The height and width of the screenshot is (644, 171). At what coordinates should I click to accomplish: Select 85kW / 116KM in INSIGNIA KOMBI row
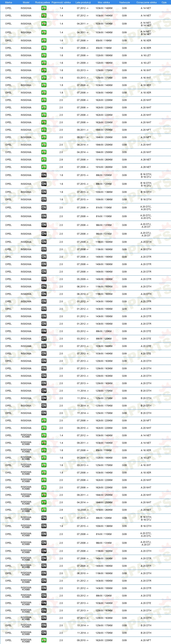[104, 450]
